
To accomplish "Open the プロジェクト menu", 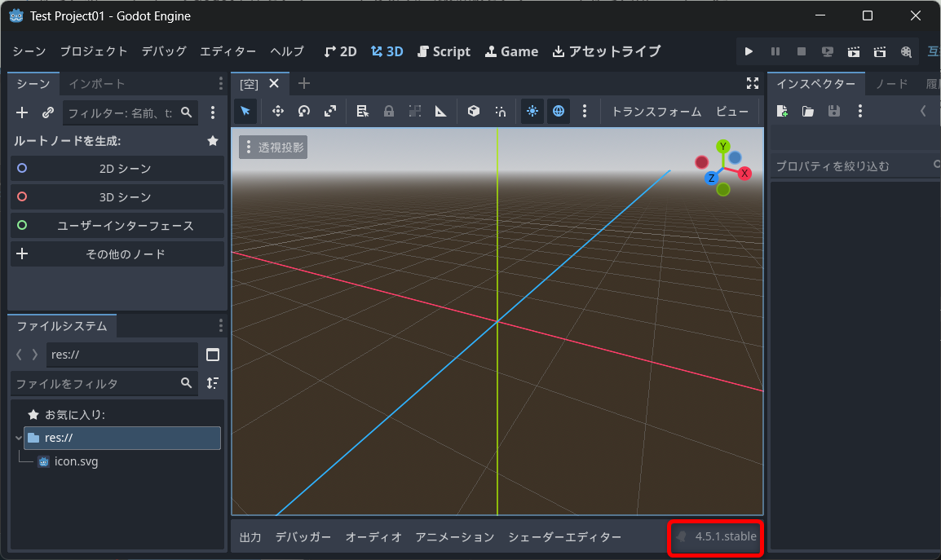I will (x=94, y=51).
